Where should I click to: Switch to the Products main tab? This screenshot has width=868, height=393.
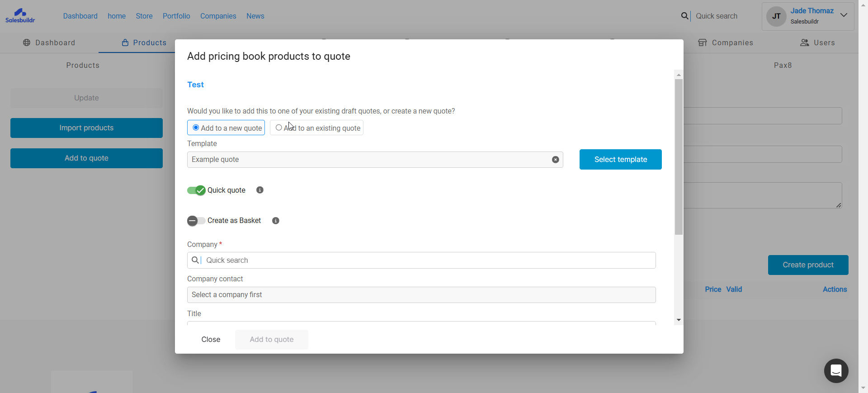tap(144, 43)
